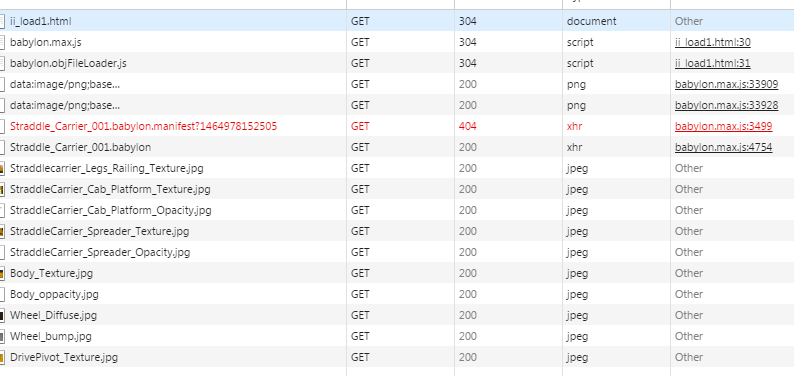Select StraddleCarrier_Cab_Platform_Texture.jpg request
Image resolution: width=794 pixels, height=376 pixels.
[397, 189]
